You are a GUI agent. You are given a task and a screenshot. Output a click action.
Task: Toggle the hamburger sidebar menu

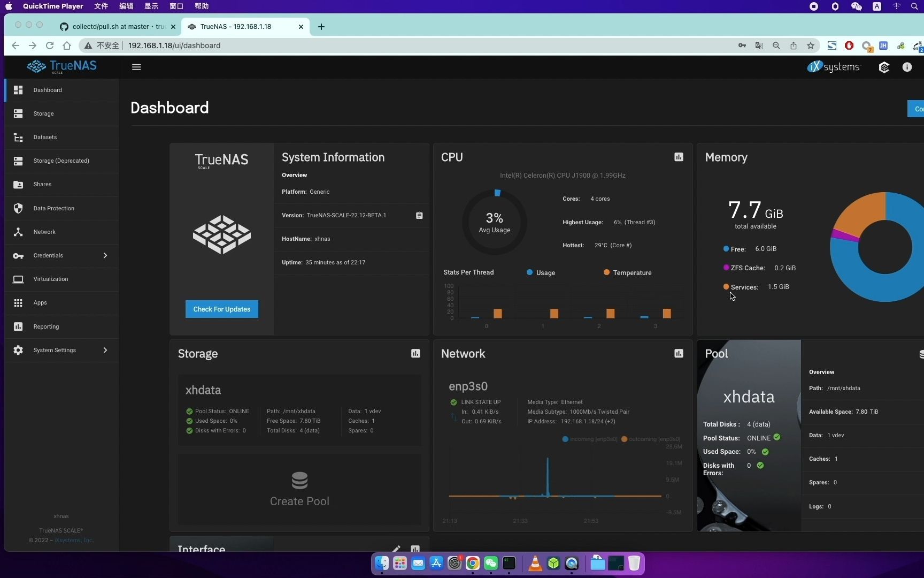pyautogui.click(x=136, y=67)
